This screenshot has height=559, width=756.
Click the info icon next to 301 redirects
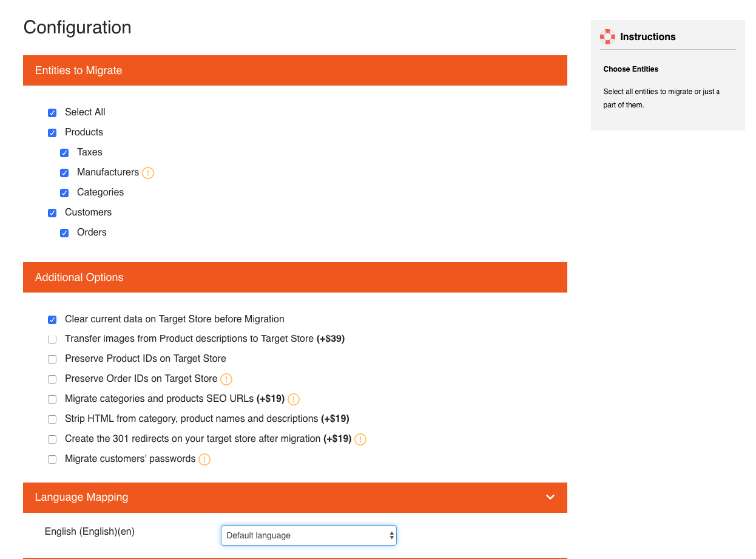(360, 439)
